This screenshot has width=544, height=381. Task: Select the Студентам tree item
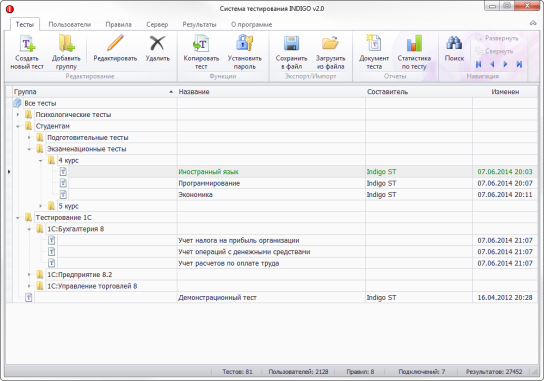point(52,126)
